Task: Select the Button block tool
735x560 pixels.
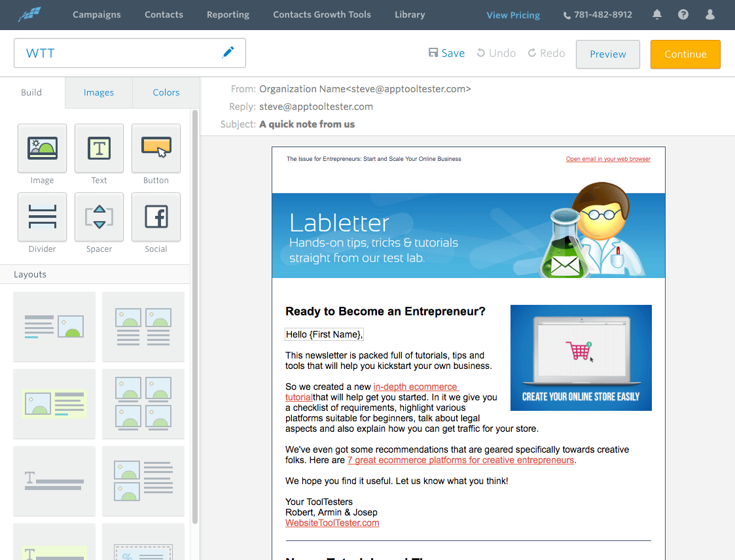Action: pyautogui.click(x=156, y=148)
